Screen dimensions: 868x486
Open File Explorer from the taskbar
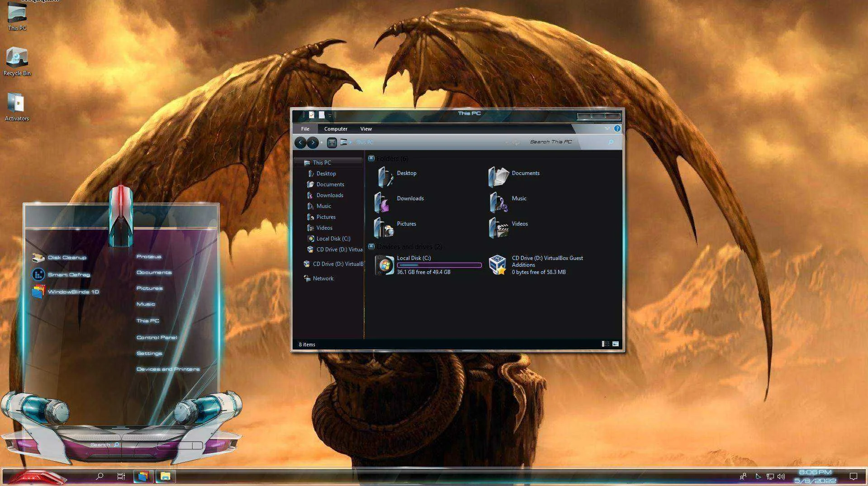(165, 476)
